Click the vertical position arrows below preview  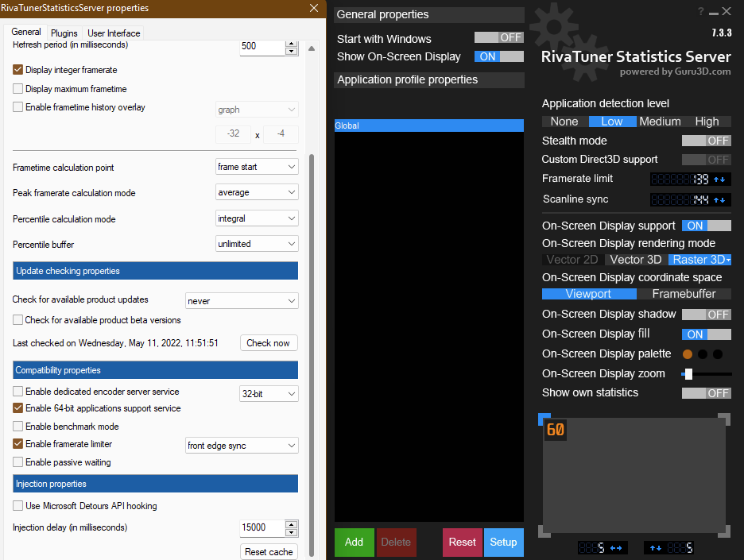click(656, 548)
